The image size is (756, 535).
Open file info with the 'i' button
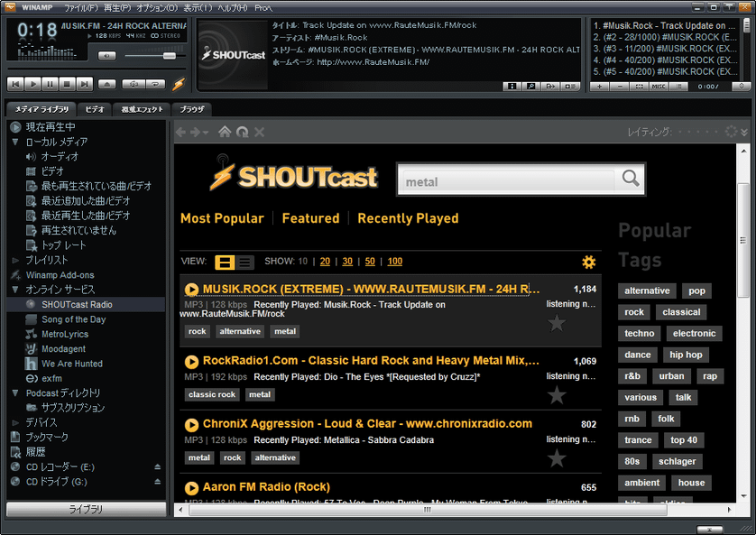pyautogui.click(x=512, y=87)
